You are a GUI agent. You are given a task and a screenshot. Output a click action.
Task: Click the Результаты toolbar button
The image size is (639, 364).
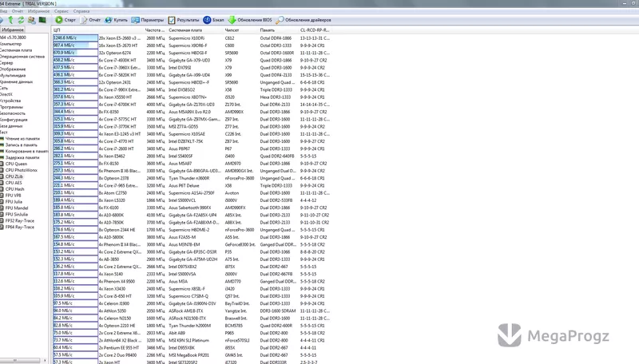[184, 19]
